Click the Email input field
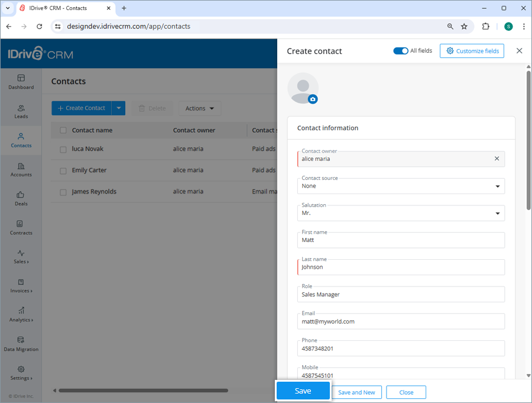Image resolution: width=532 pixels, height=403 pixels. 401,321
